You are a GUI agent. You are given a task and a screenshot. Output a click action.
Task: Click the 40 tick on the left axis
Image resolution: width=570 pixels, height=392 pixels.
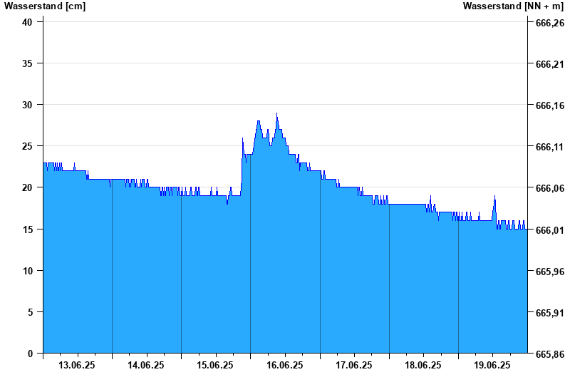[x=28, y=22]
